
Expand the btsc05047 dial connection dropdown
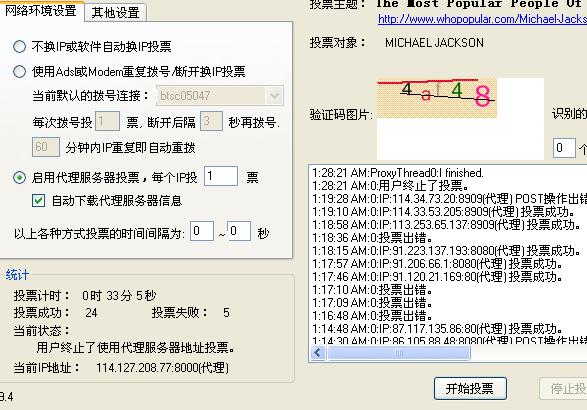point(274,96)
